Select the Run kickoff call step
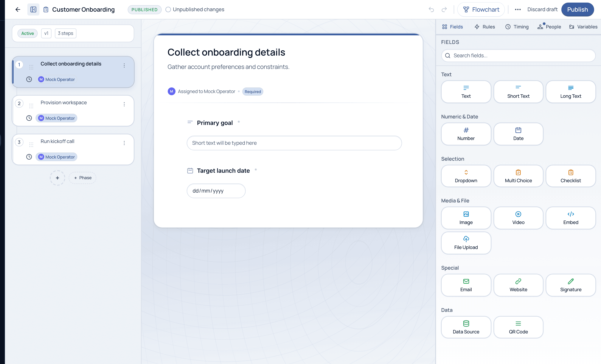This screenshot has height=364, width=601. [x=73, y=149]
